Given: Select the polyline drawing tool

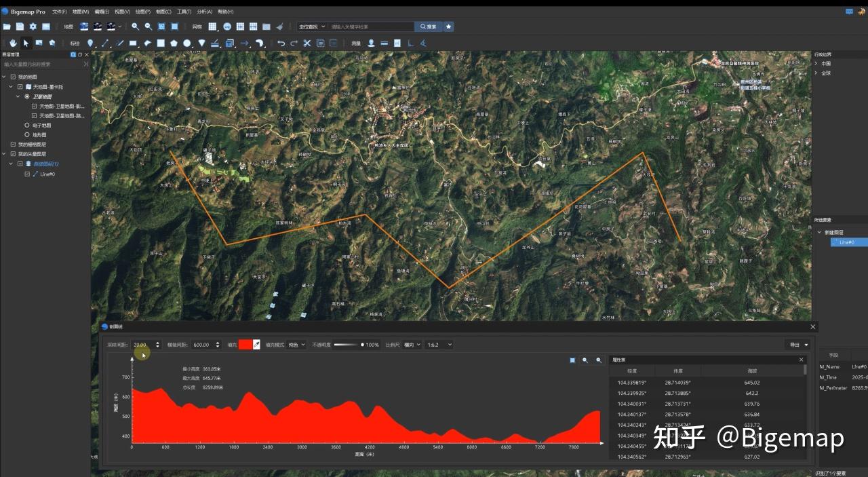Looking at the screenshot, I should coord(105,43).
